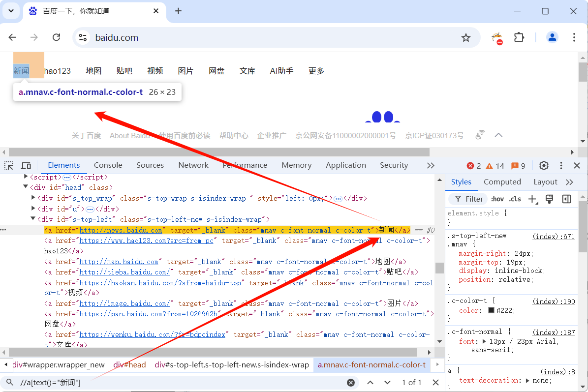Open the hao123 link on Baidu page
The height and width of the screenshot is (392, 588).
click(x=58, y=71)
